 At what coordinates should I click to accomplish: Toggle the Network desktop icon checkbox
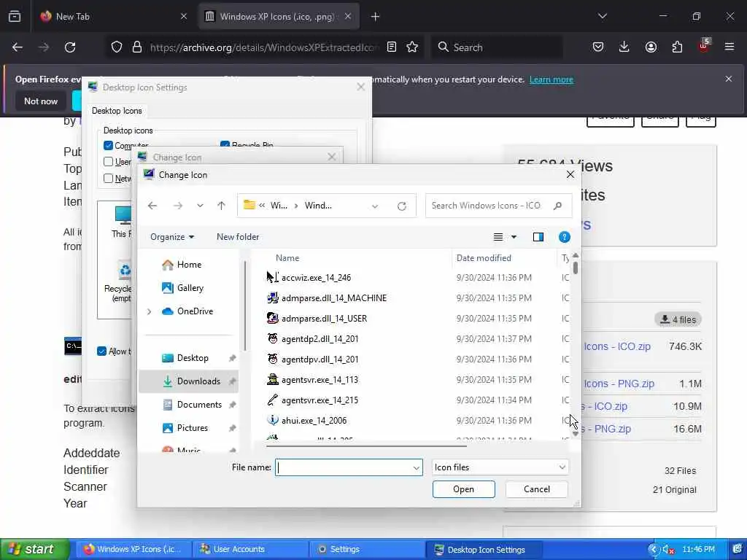(x=108, y=178)
